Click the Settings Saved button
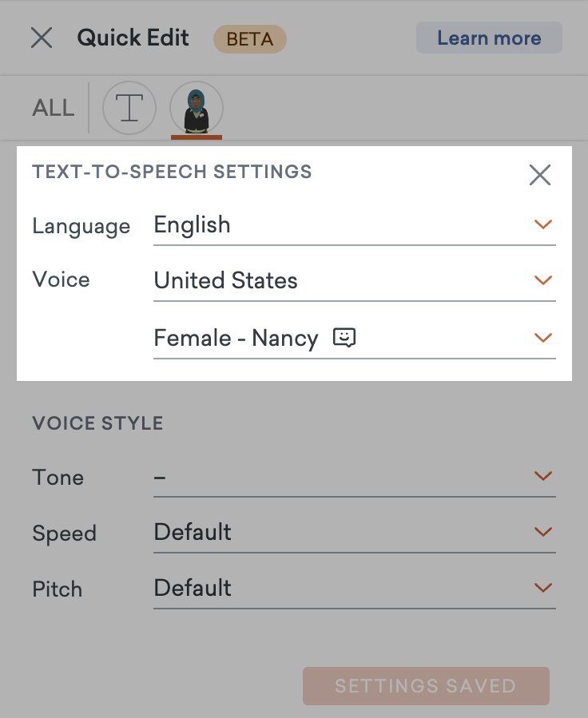Image resolution: width=588 pixels, height=718 pixels. click(426, 686)
